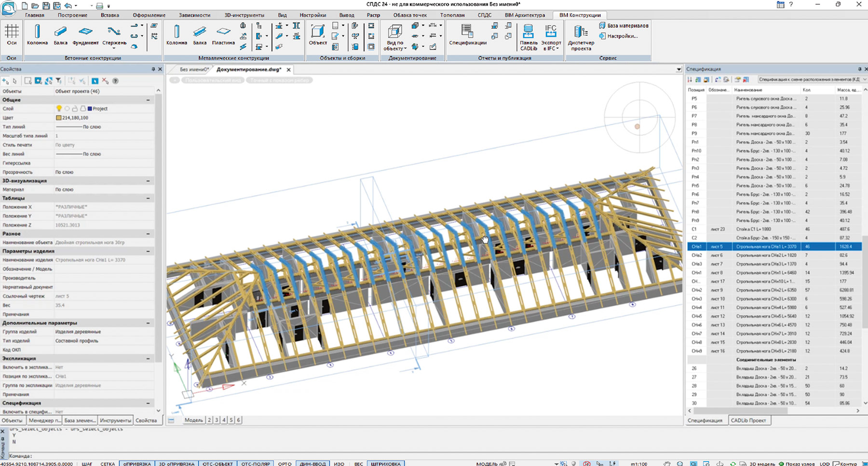Select the metal Балка tool
Screen dimensions: 868x466
(200, 35)
